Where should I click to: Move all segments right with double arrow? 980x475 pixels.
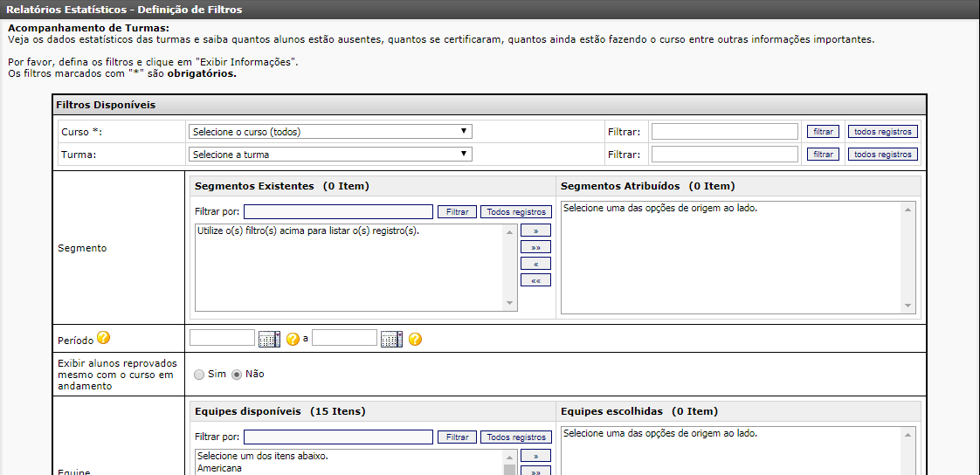[535, 247]
